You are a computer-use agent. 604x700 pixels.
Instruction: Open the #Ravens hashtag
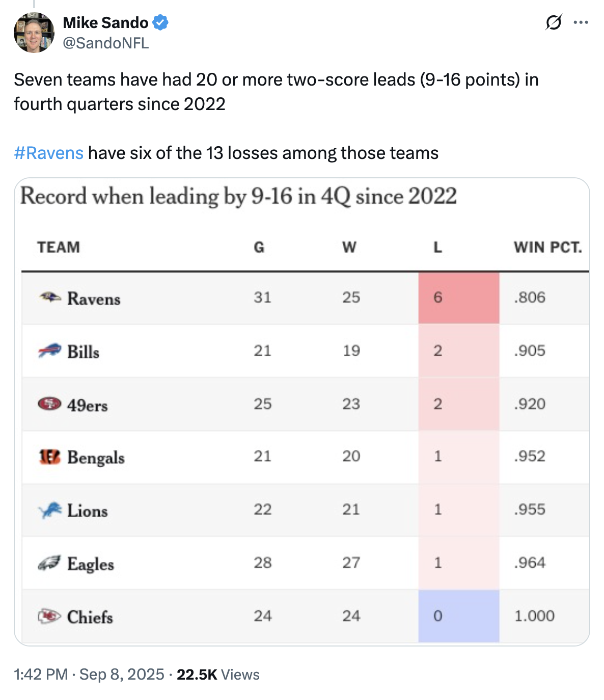(x=48, y=153)
